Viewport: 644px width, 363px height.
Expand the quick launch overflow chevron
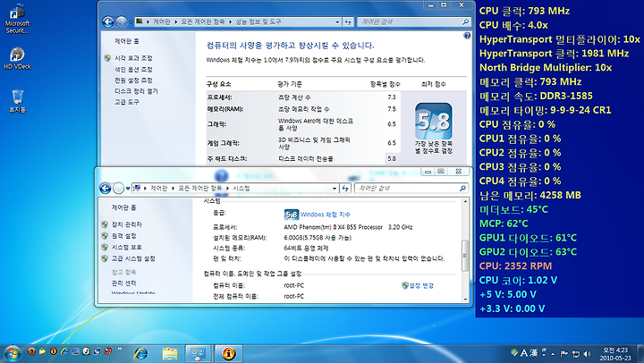click(x=120, y=350)
